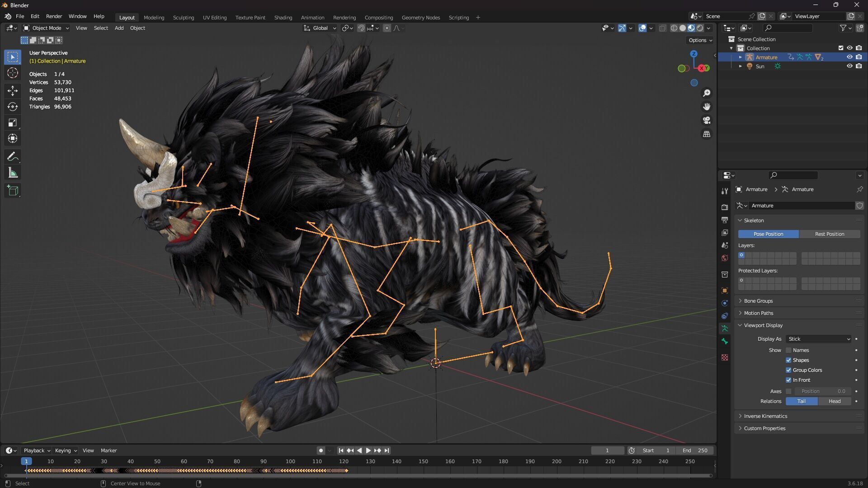Select the Cursor tool
The width and height of the screenshot is (868, 488).
[x=13, y=73]
